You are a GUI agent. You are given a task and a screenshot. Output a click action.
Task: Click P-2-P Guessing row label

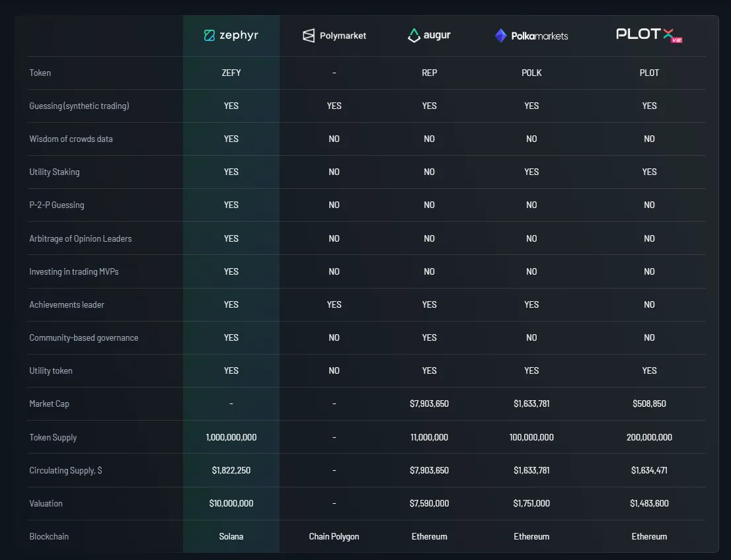click(57, 205)
